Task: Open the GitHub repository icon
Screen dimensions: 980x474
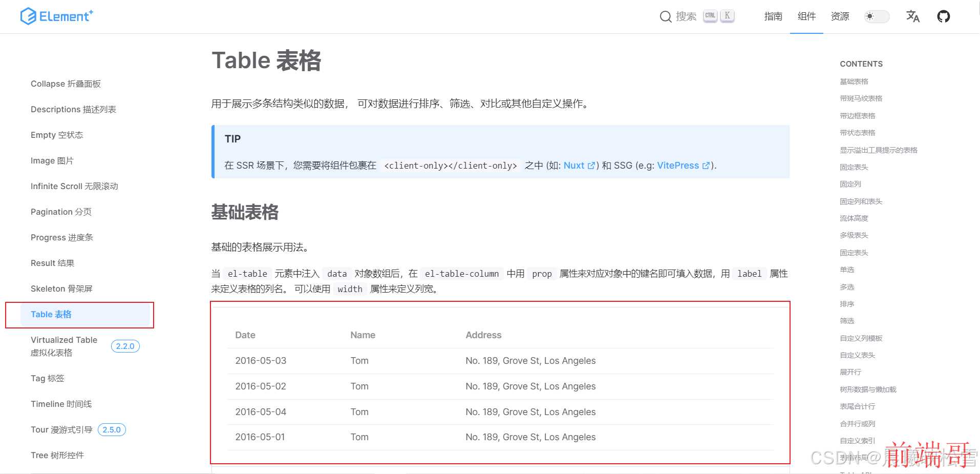Action: point(943,16)
